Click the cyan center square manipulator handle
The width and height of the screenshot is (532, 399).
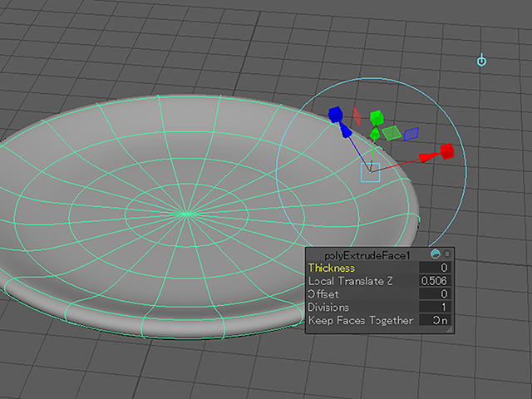(x=370, y=172)
